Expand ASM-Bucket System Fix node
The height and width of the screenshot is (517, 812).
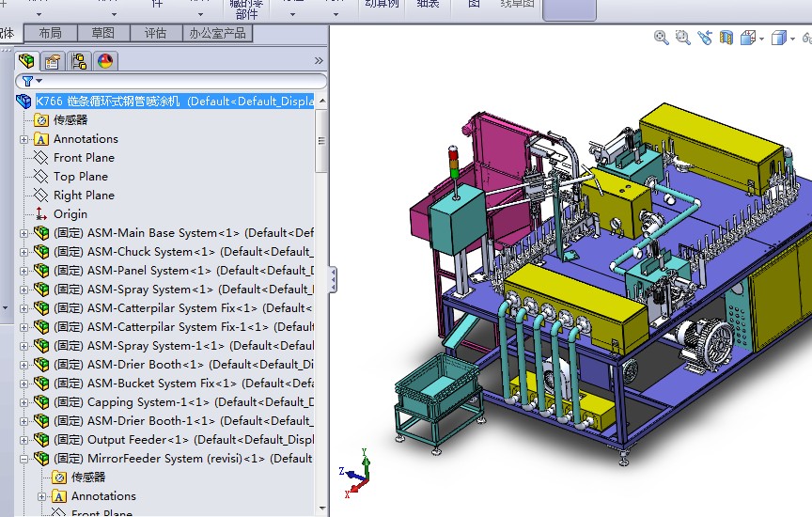click(x=23, y=384)
